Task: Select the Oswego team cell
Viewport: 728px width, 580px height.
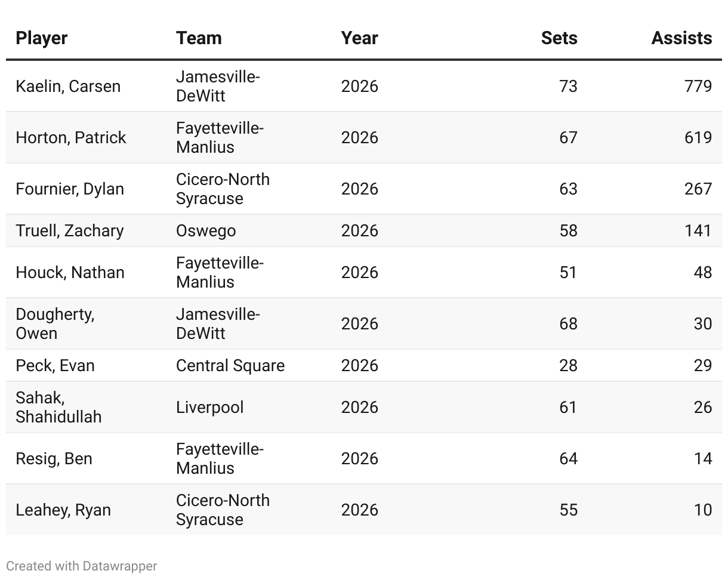Action: 206,230
